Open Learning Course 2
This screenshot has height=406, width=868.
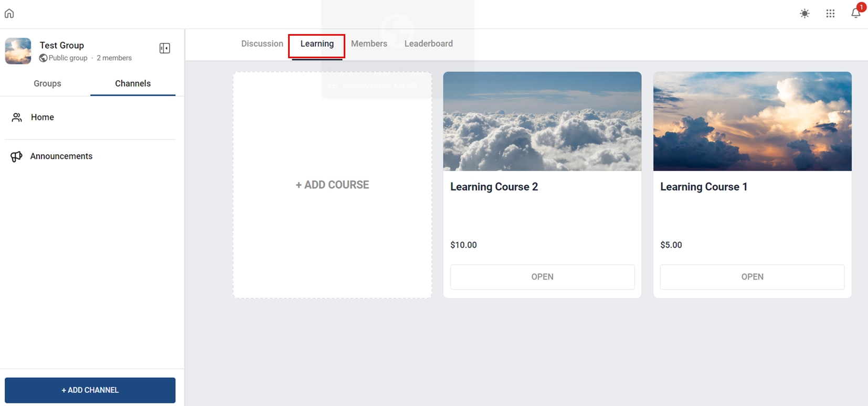coord(542,276)
